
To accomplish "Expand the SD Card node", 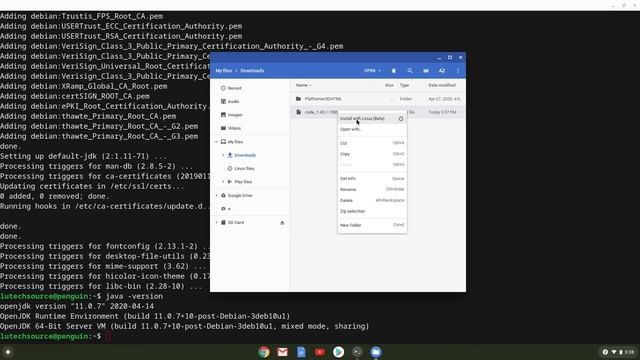I will (x=216, y=222).
